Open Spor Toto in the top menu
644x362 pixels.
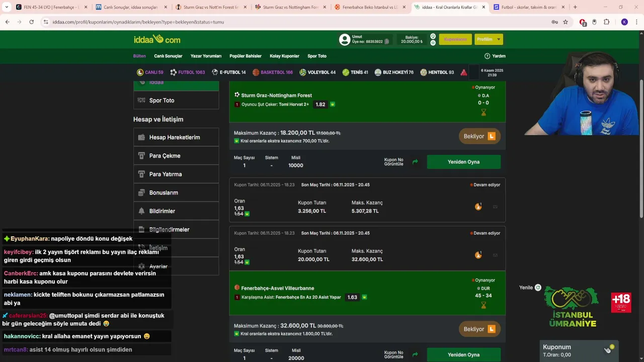317,56
